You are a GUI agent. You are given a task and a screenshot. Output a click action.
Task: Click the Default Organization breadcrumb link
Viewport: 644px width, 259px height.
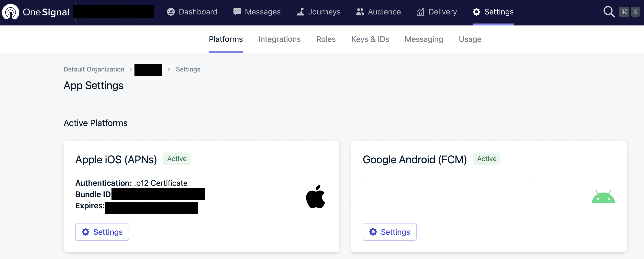[x=94, y=69]
